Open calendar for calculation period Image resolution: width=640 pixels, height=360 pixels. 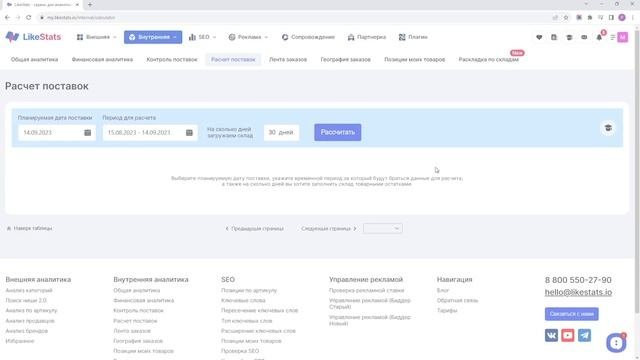pos(189,133)
